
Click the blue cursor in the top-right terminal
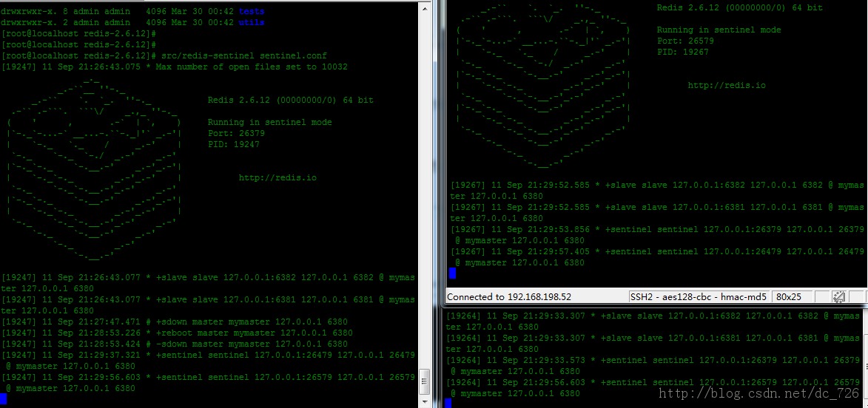coord(452,273)
